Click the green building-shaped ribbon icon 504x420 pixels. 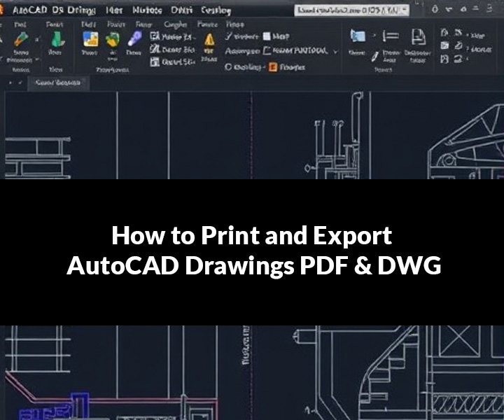(x=57, y=39)
